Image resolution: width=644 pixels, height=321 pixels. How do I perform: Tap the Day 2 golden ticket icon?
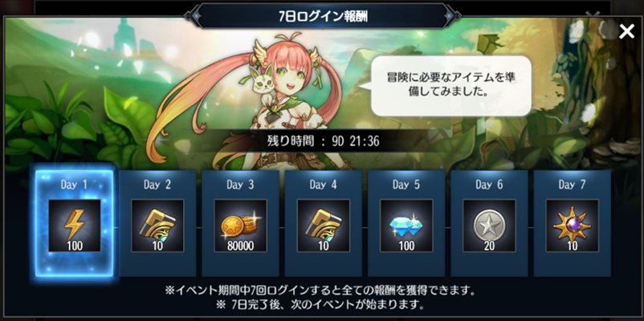coord(157,226)
